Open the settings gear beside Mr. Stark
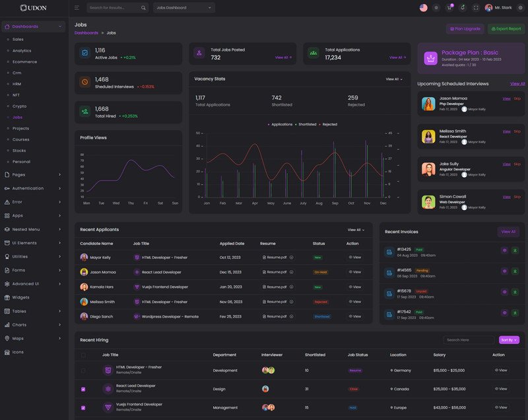 [520, 8]
